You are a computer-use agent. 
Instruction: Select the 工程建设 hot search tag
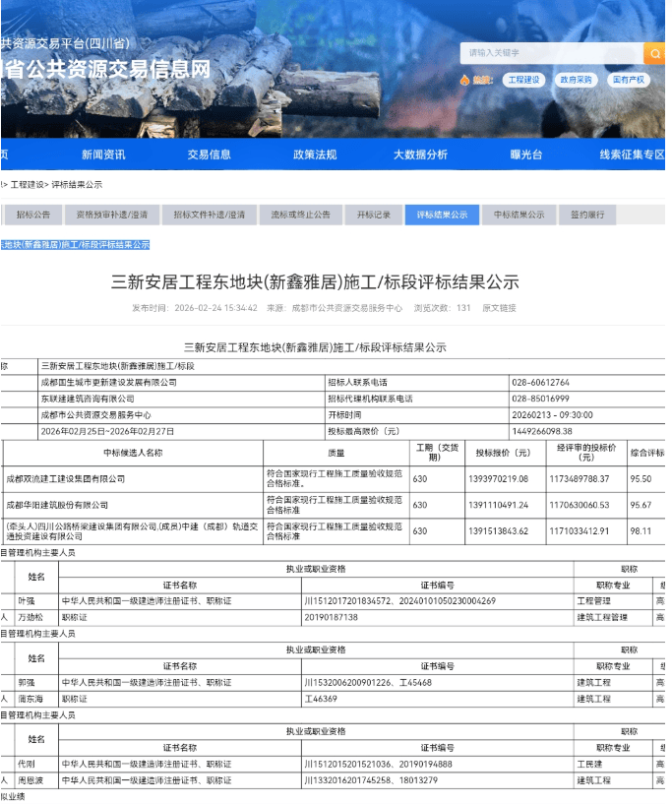click(523, 80)
